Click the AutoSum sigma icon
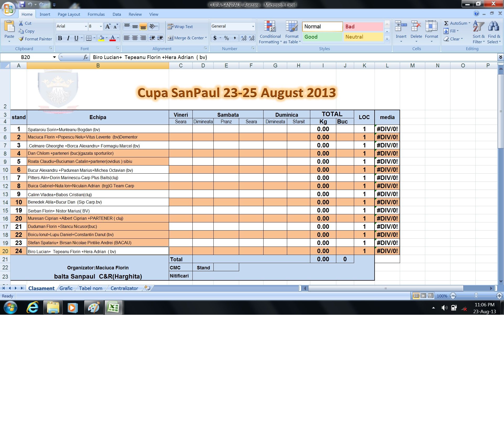The height and width of the screenshot is (443, 504). coord(446,23)
